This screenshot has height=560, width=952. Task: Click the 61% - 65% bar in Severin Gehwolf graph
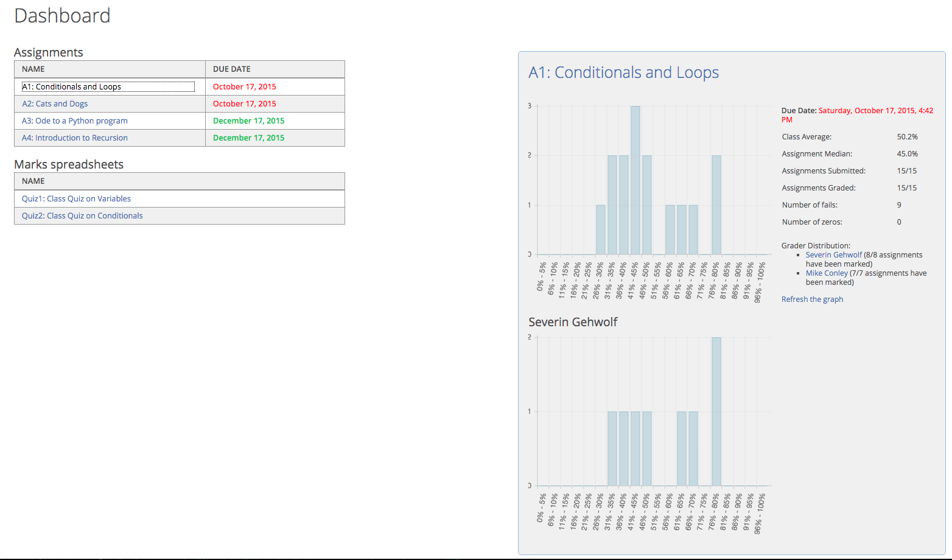tap(682, 449)
